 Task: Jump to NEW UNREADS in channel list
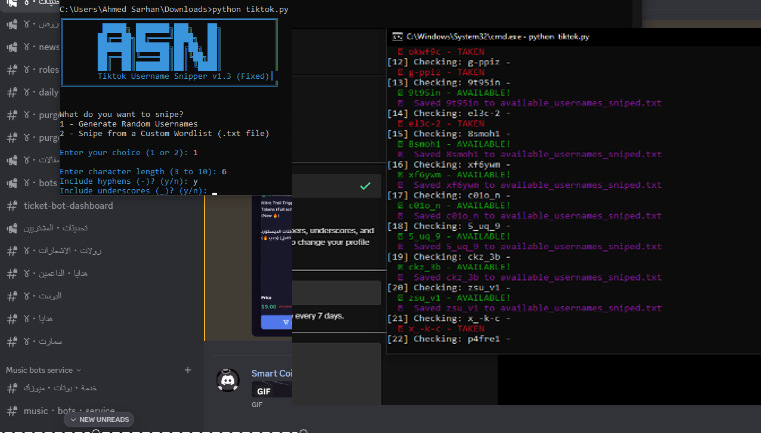(x=99, y=419)
